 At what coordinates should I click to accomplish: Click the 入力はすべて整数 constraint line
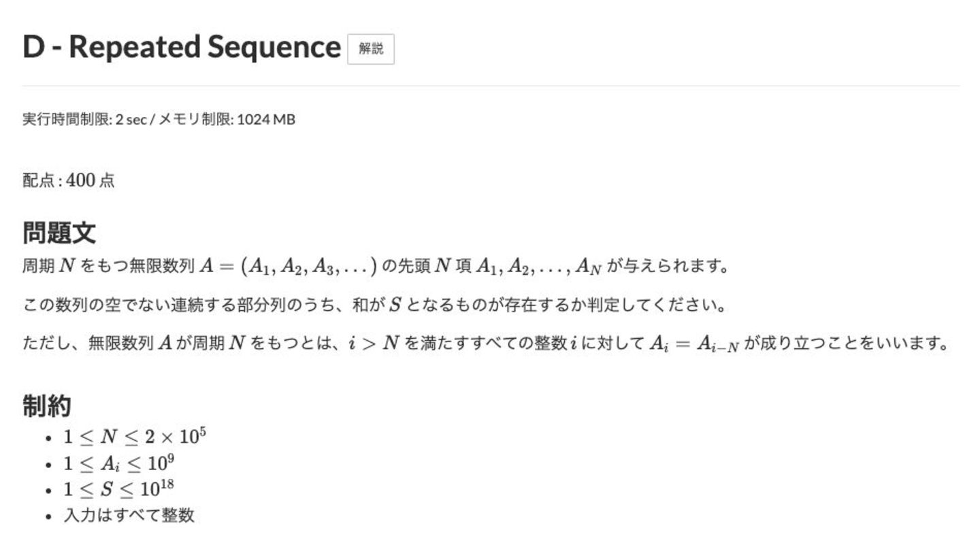tap(129, 516)
